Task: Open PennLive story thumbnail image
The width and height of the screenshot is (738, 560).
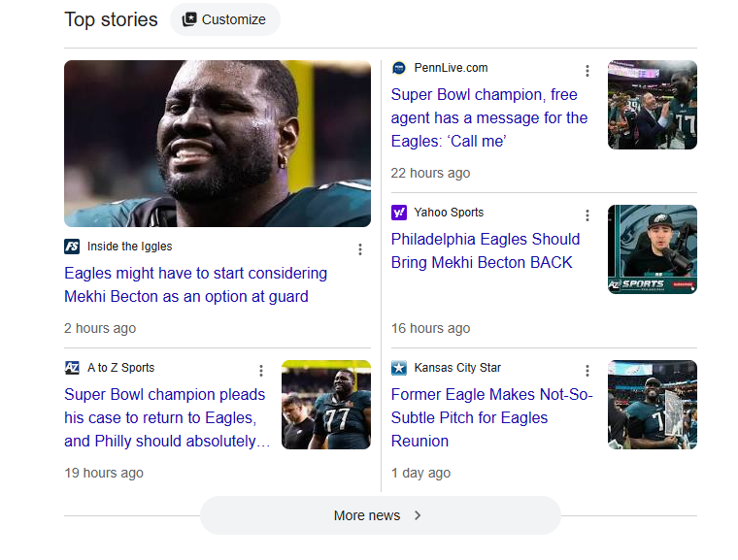Action: [653, 105]
